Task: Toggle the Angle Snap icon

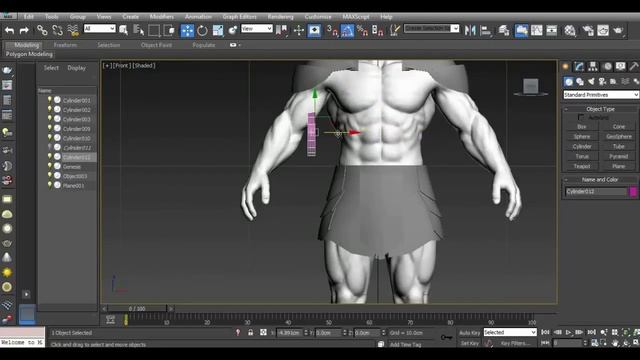Action: pos(347,30)
